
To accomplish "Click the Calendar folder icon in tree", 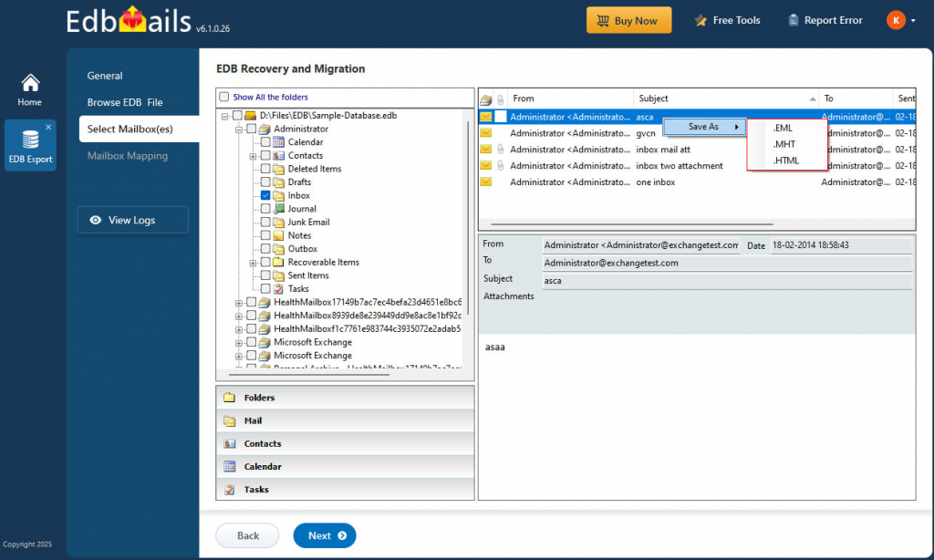I will [x=278, y=141].
